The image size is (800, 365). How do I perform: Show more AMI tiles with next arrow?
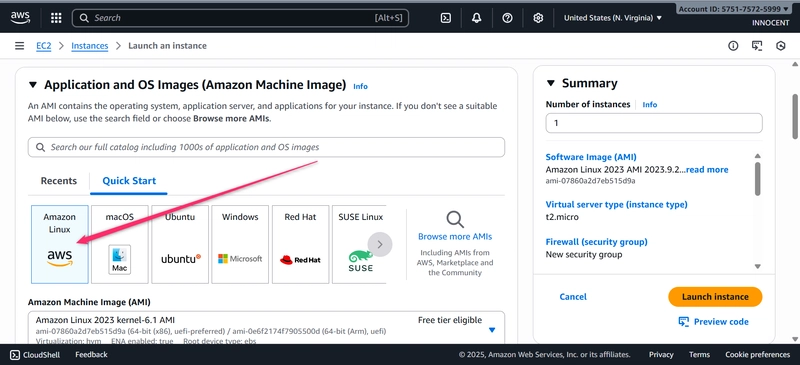380,245
